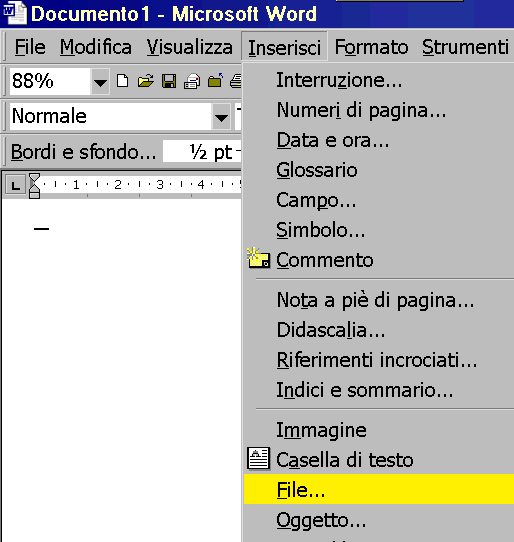This screenshot has height=542, width=514.
Task: Choose Simbolo... from the menu
Action: [x=379, y=230]
